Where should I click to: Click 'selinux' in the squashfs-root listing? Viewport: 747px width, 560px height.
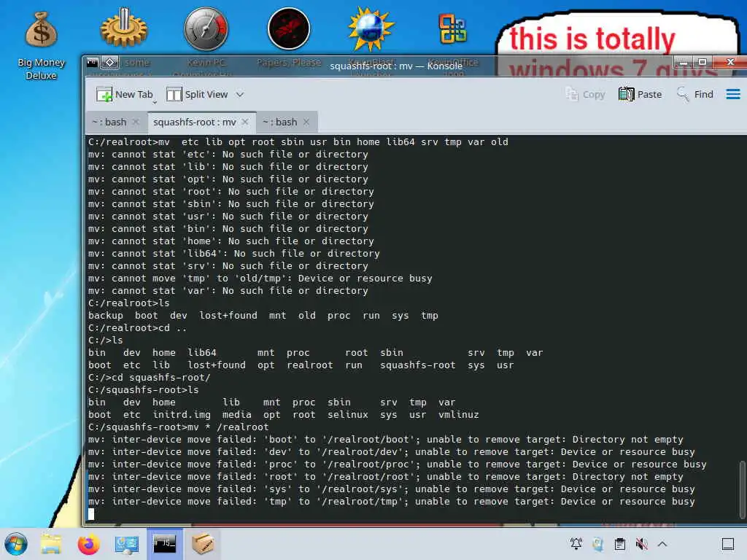(x=348, y=415)
